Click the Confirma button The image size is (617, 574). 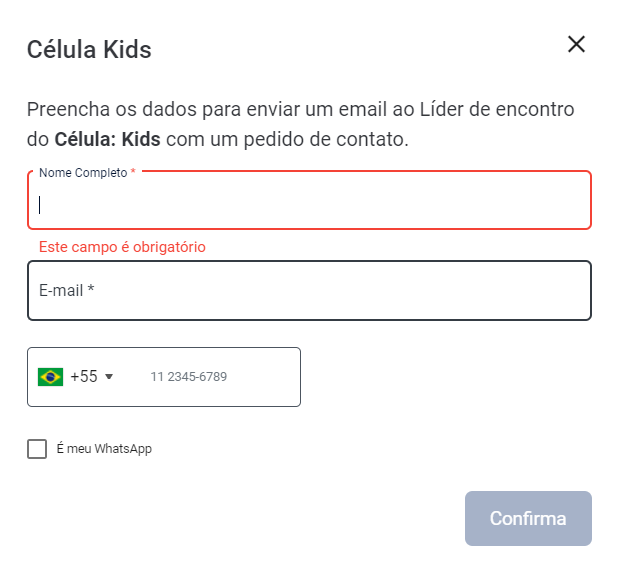point(528,518)
